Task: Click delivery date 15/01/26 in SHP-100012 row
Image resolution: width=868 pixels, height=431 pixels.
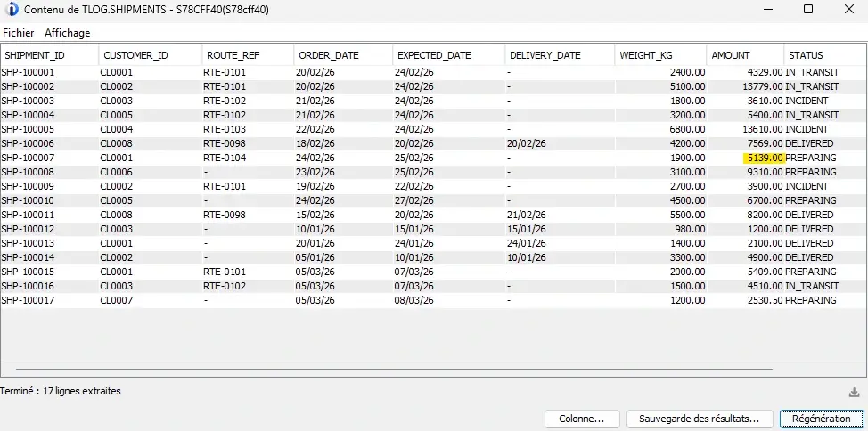Action: click(527, 229)
